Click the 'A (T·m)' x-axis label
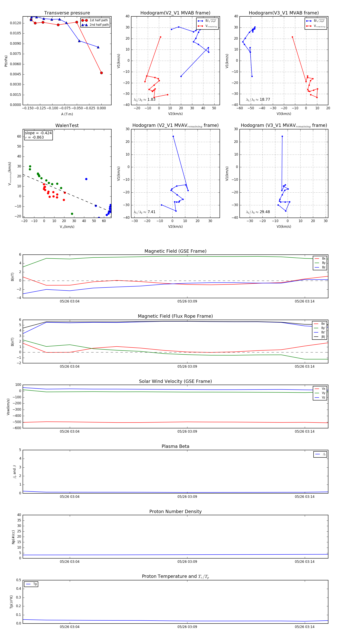 tap(67, 114)
